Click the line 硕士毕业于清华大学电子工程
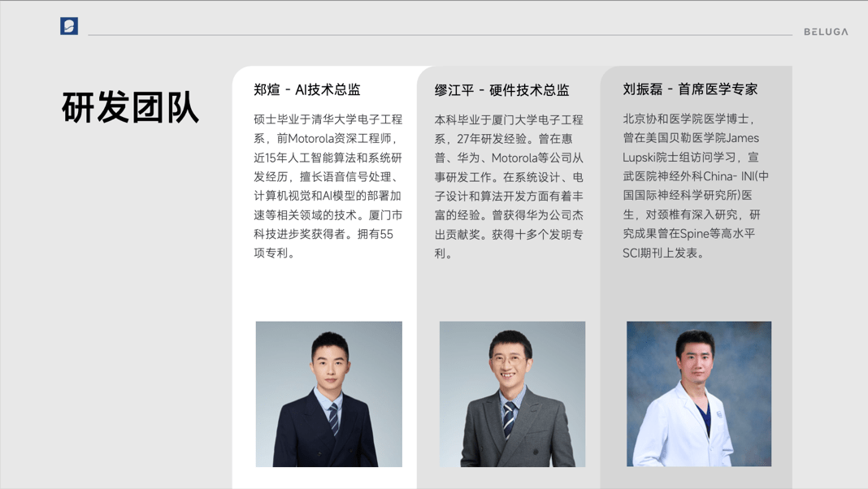The image size is (868, 489). point(328,119)
